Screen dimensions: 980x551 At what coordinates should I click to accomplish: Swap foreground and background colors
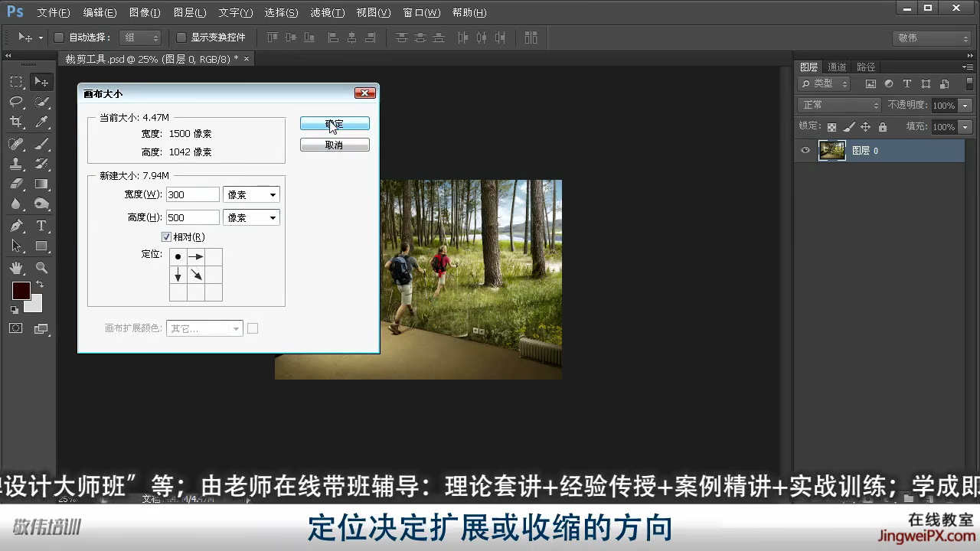[40, 285]
